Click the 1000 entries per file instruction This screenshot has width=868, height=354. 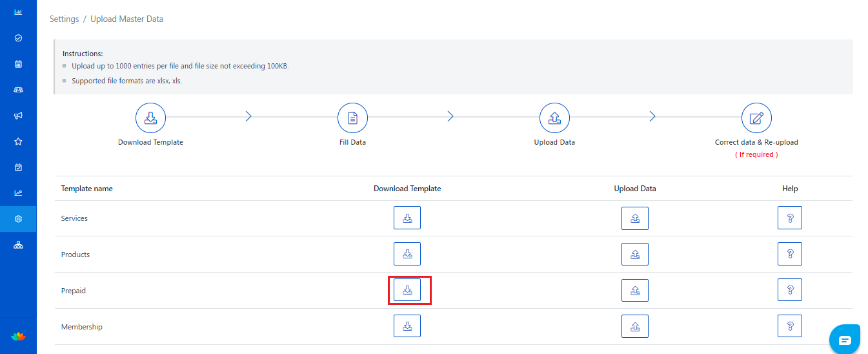tap(180, 66)
